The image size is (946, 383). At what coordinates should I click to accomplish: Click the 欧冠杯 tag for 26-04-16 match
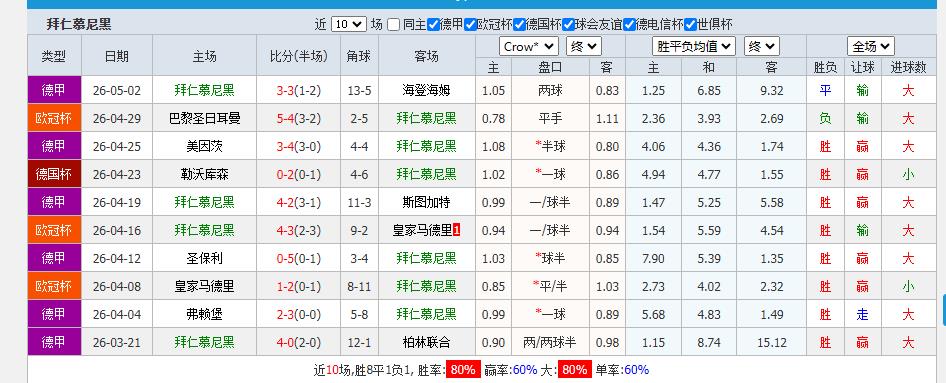[x=54, y=230]
